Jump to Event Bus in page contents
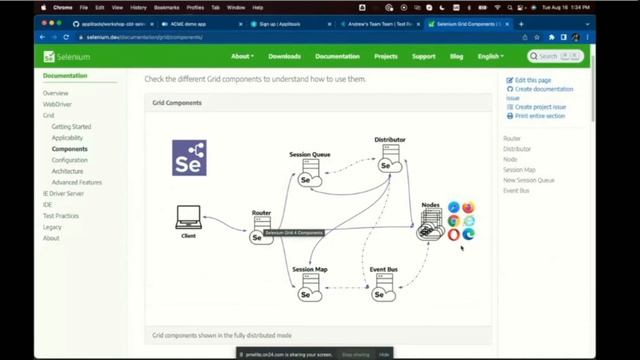Viewport: 640px width, 360px height. pos(516,191)
